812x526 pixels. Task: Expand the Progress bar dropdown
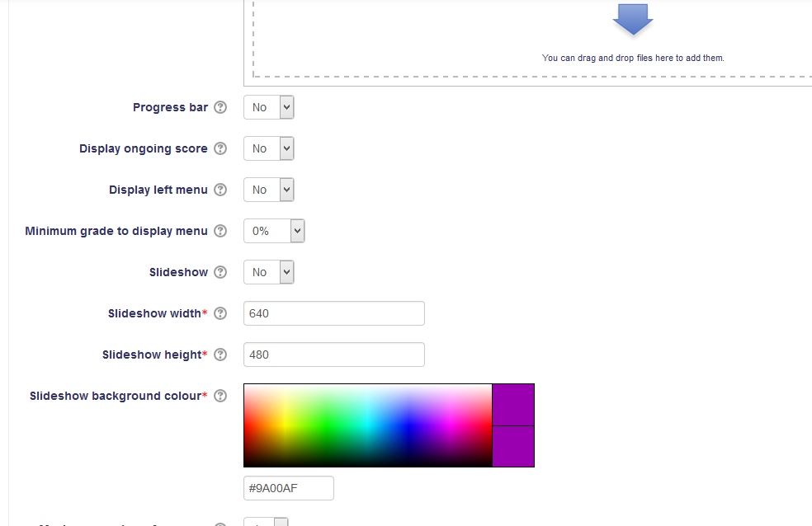point(269,107)
